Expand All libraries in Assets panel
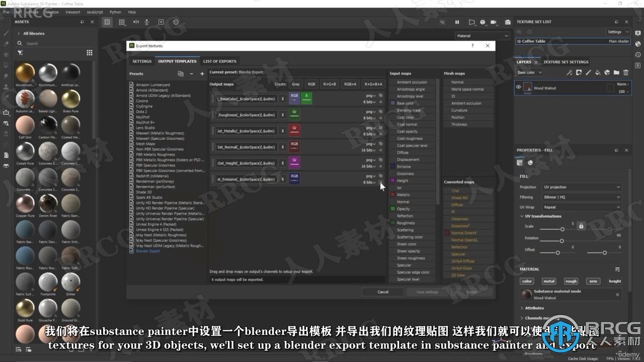Viewport: 644px width, 362px height. pos(19,34)
